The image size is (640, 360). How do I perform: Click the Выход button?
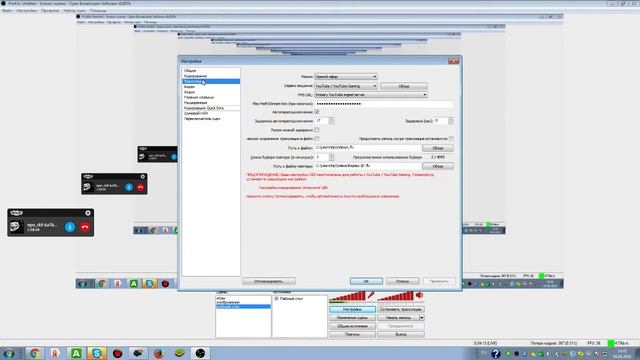coord(401,334)
